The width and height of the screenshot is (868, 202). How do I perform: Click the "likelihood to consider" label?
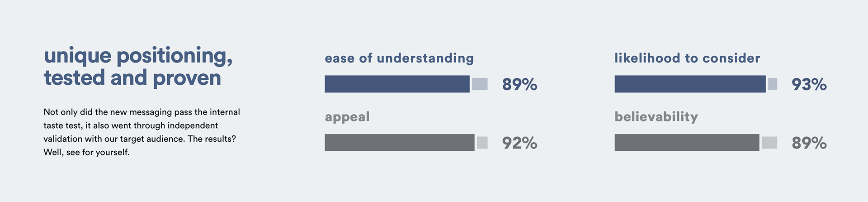coord(687,58)
